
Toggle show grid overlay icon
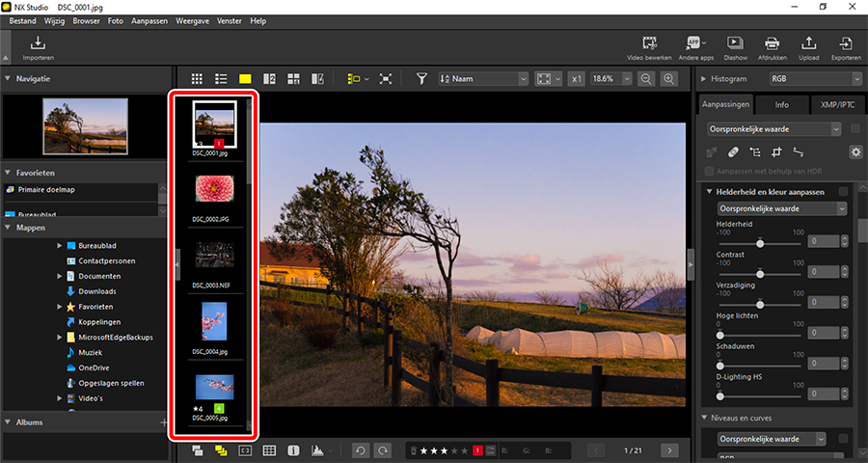[269, 450]
